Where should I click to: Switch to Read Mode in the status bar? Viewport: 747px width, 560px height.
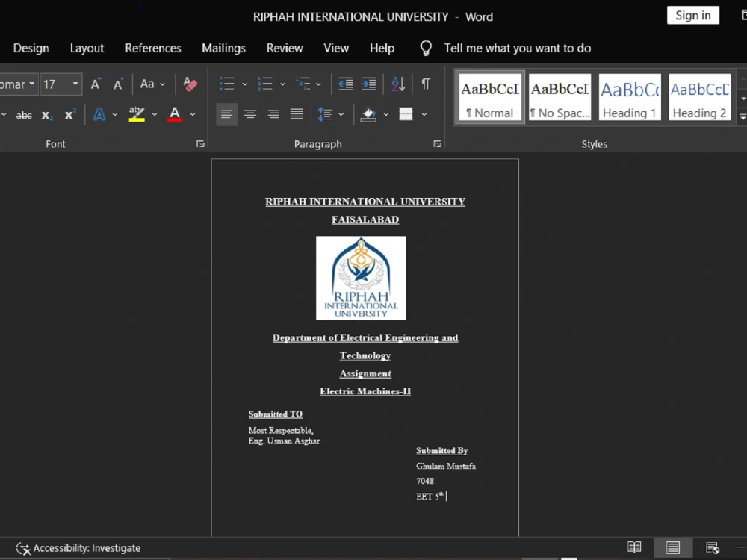point(634,547)
